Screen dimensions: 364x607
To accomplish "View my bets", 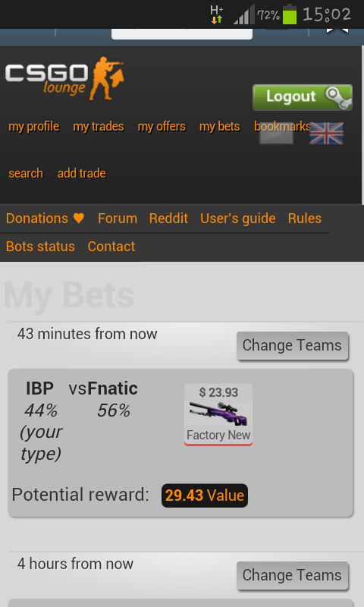I will [219, 127].
